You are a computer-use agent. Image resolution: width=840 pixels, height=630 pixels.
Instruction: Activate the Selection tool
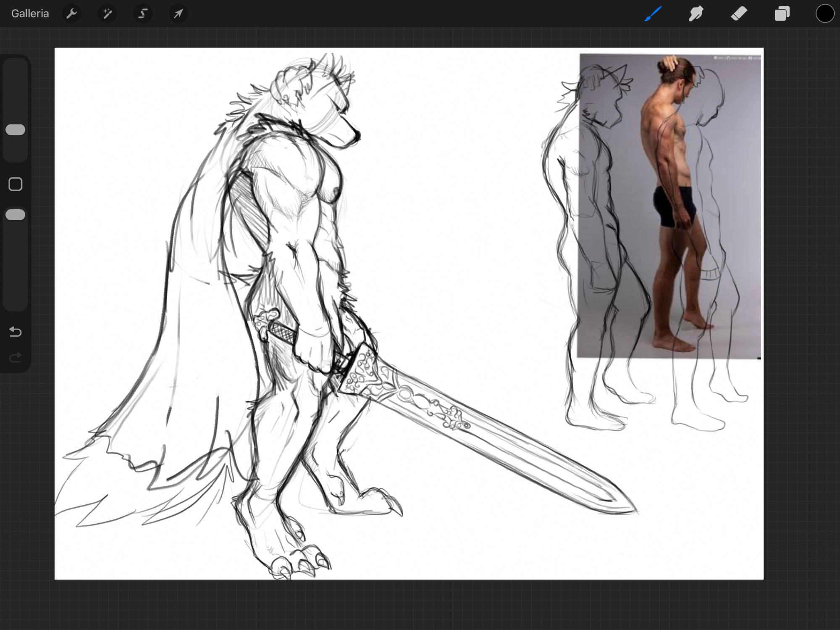point(143,14)
